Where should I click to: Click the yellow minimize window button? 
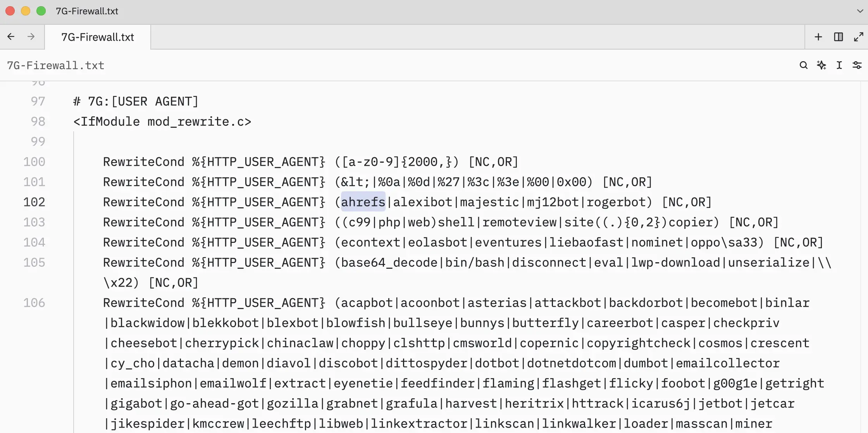click(26, 11)
